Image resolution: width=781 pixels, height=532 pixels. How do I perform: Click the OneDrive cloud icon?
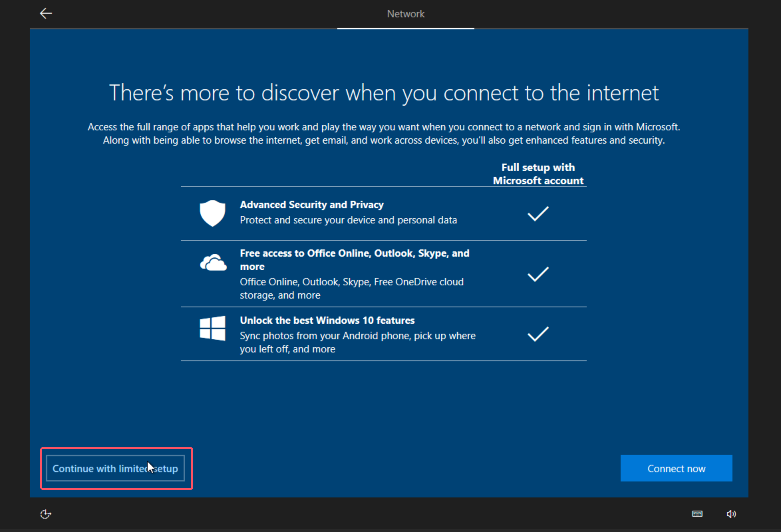[213, 262]
